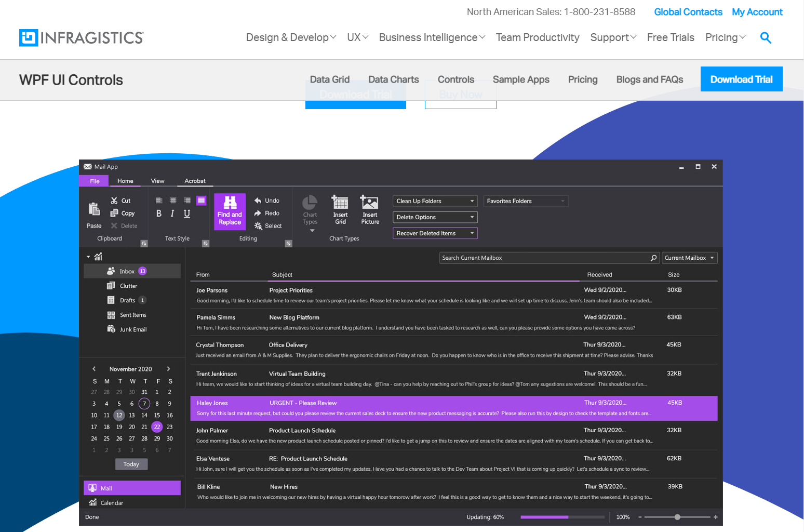The width and height of the screenshot is (804, 532).
Task: Toggle Underline formatting
Action: [x=187, y=214]
